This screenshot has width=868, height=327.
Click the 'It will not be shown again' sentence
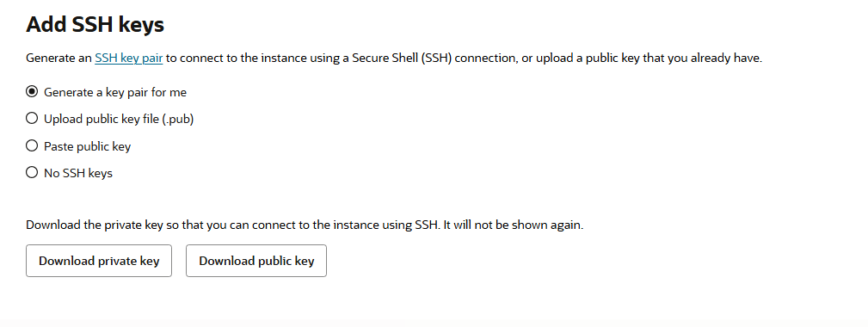click(514, 225)
